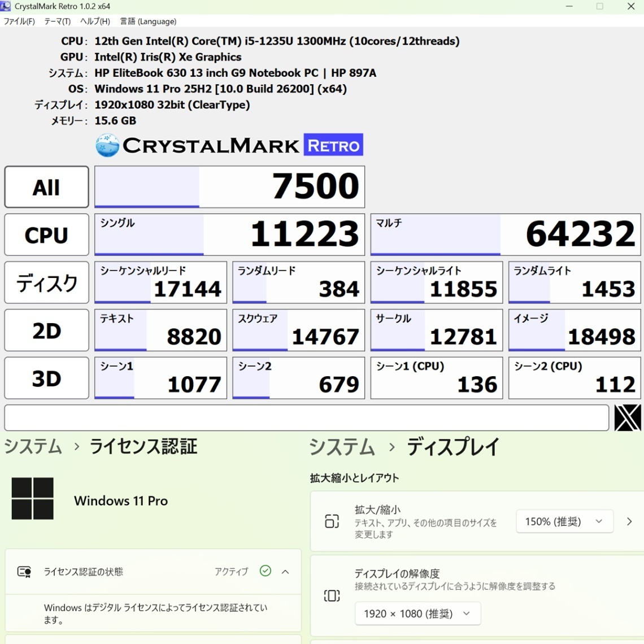Open the 150% (推奨) scale dropdown
Image resolution: width=644 pixels, height=644 pixels.
pyautogui.click(x=564, y=521)
